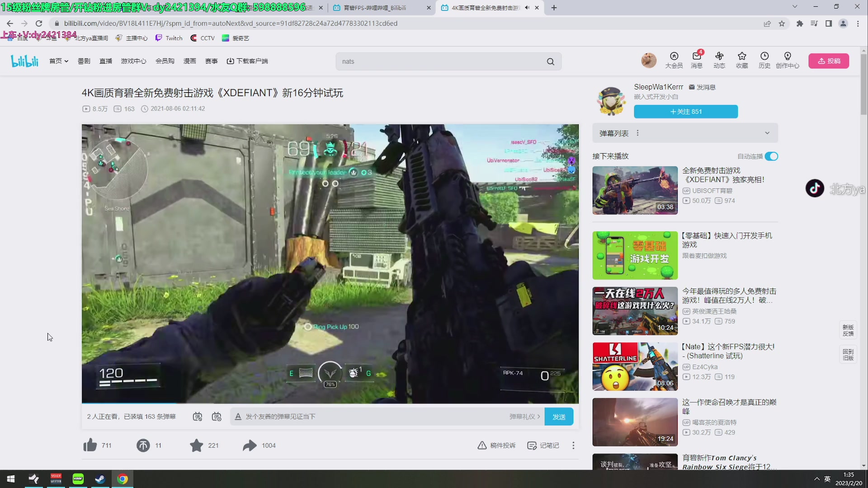Viewport: 868px width, 488px height.
Task: Like the video with thumbs-up icon
Action: [x=90, y=445]
